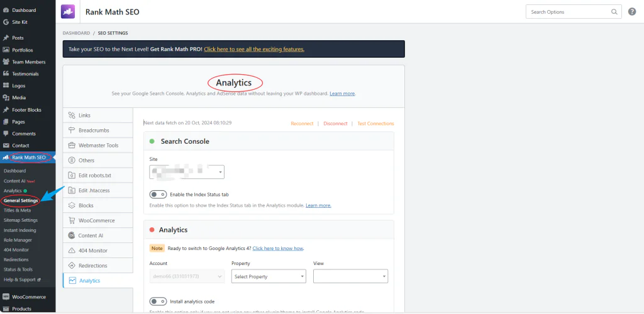This screenshot has height=314, width=644.
Task: Click the Site Kit Google icon
Action: 6,22
